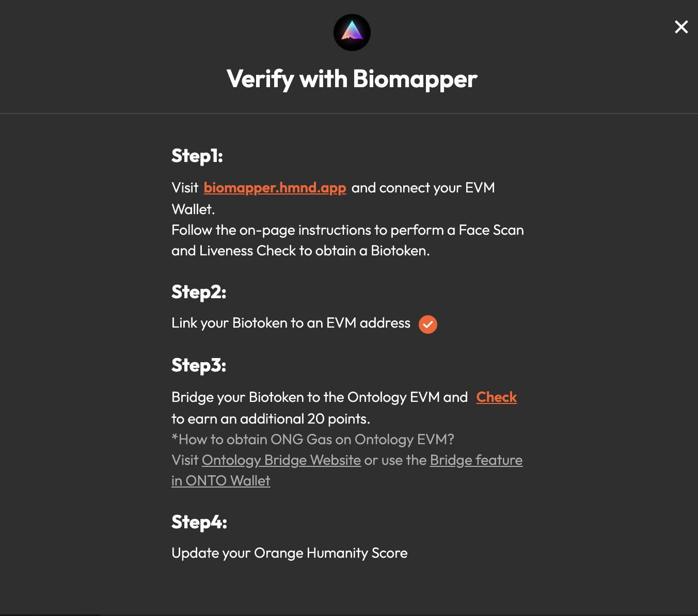
Task: Click the Step2 heading
Action: click(x=199, y=292)
